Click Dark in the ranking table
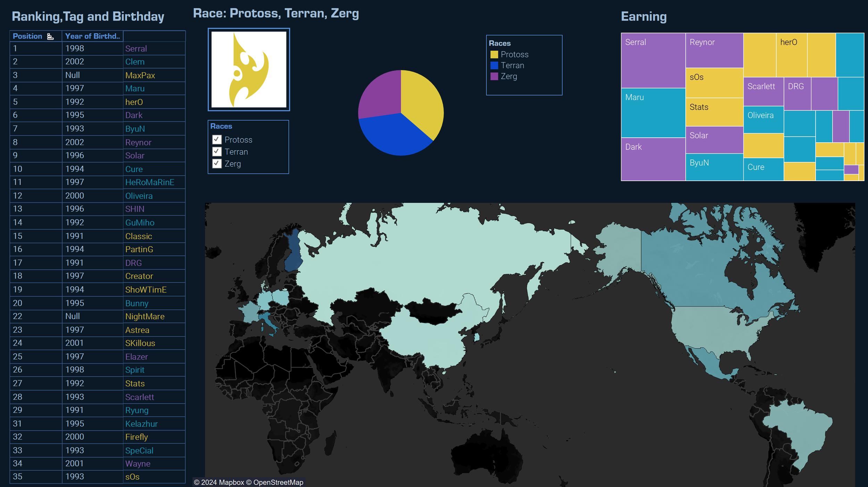The height and width of the screenshot is (487, 868). [x=134, y=115]
